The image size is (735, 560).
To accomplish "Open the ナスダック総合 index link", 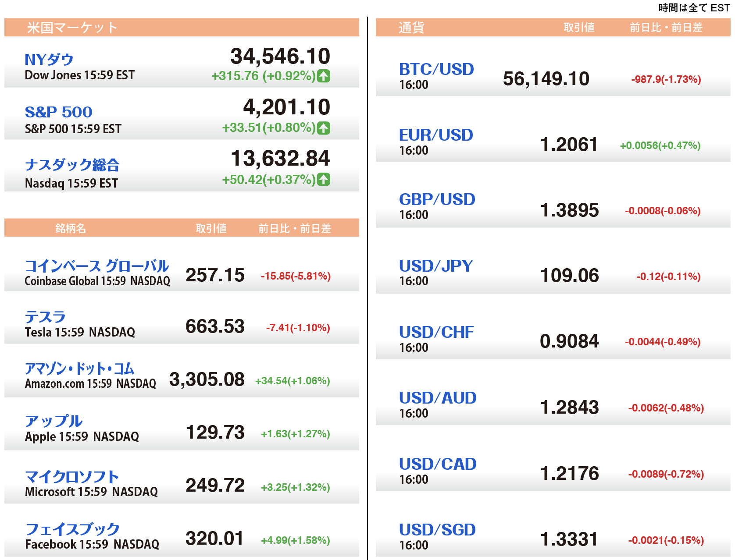I will (x=72, y=165).
